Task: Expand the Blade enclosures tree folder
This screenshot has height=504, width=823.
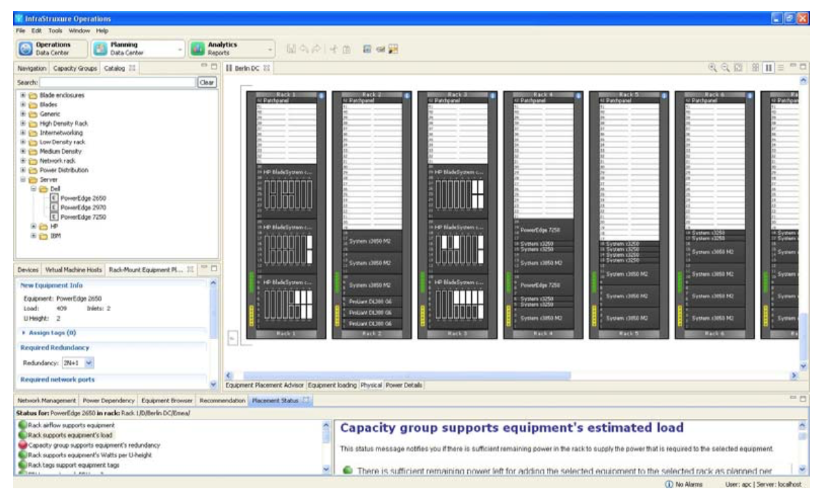Action: tap(24, 95)
